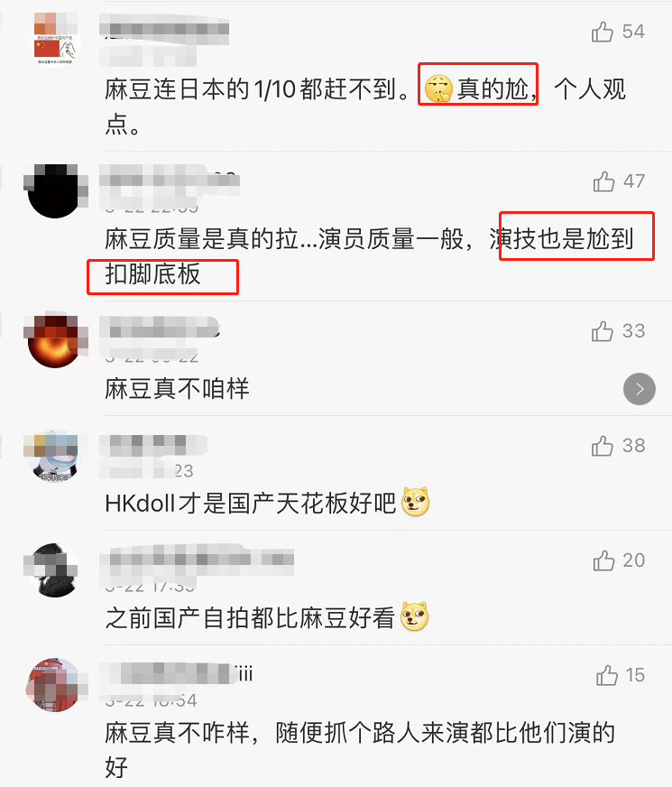Tap thumbs-up beside 38 on HKdoll comment
The height and width of the screenshot is (787, 672).
tap(603, 446)
